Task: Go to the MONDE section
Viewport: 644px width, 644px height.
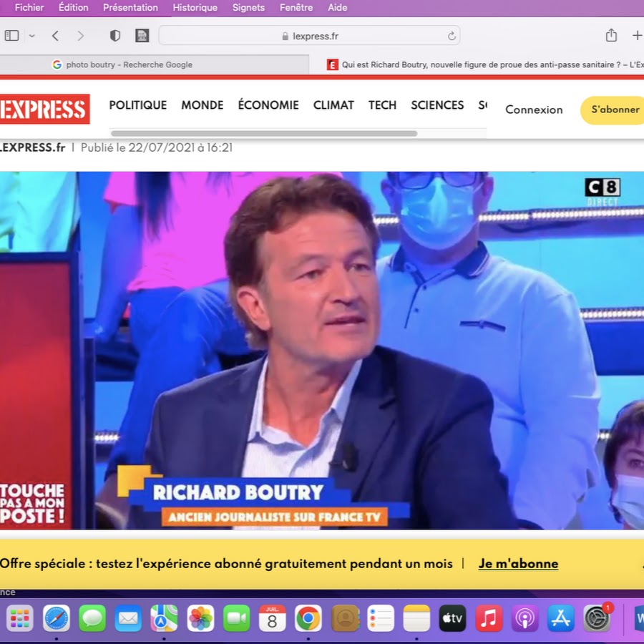Action: (202, 105)
